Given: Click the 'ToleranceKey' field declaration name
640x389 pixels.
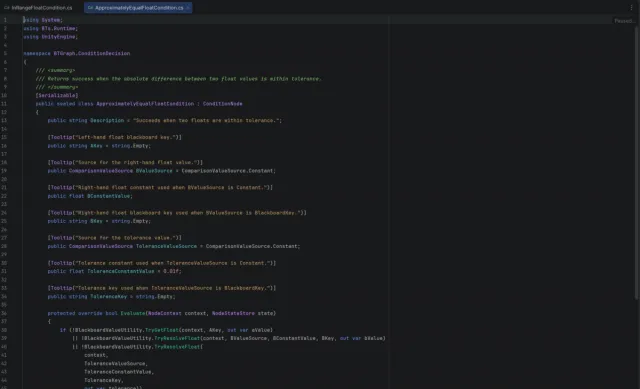Looking at the screenshot, I should (x=109, y=297).
